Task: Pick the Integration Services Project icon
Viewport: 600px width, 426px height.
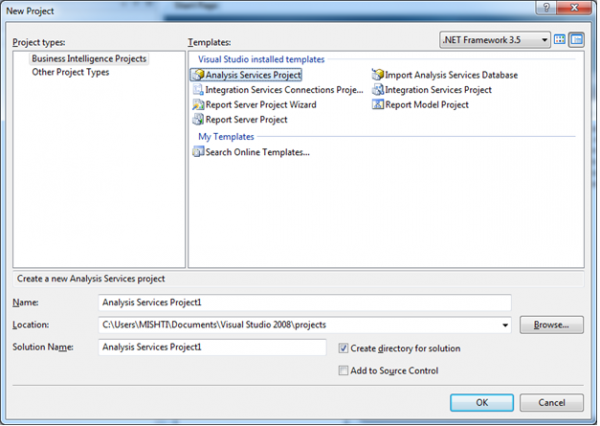Action: pyautogui.click(x=378, y=90)
